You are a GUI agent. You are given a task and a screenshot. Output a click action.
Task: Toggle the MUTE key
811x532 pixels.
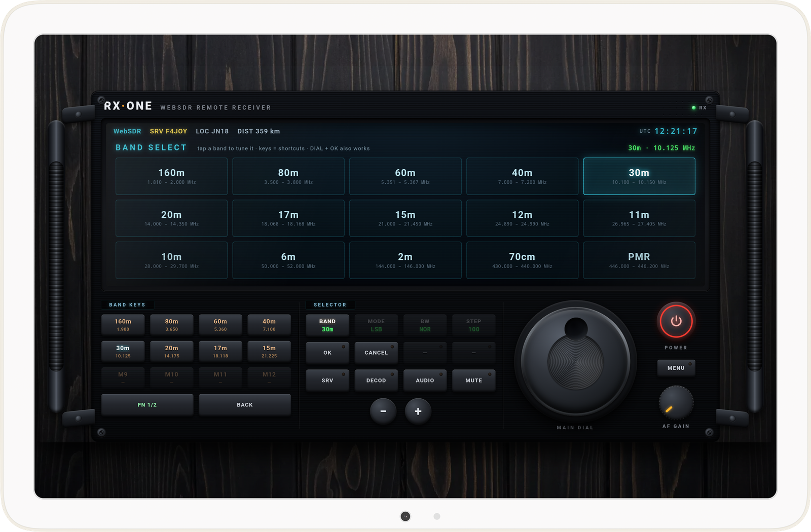[474, 381]
